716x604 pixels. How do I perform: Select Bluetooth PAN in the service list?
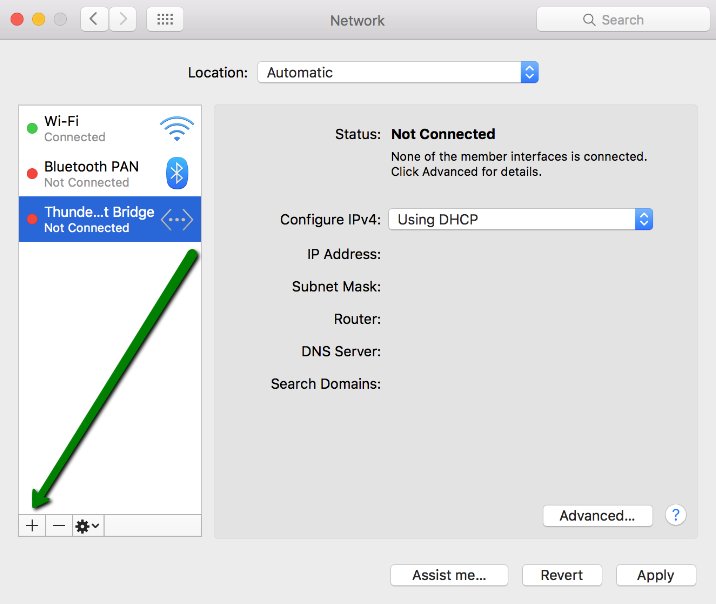(92, 173)
